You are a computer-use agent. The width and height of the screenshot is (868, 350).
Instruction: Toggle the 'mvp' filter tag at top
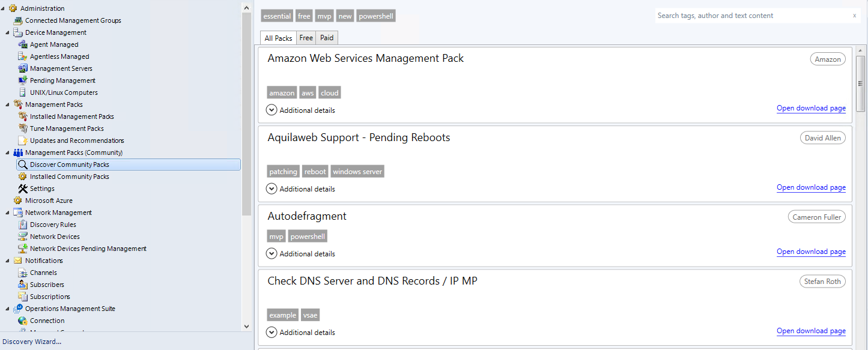point(324,16)
